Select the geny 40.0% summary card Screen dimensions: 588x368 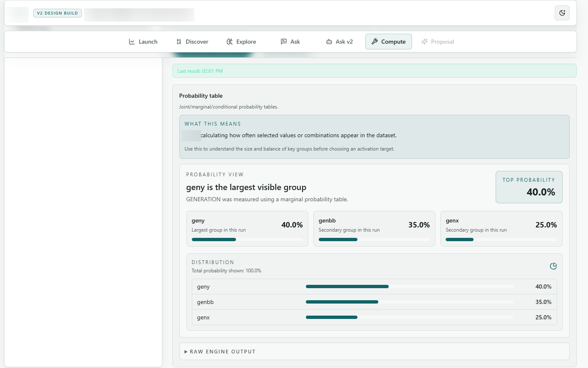coord(247,229)
